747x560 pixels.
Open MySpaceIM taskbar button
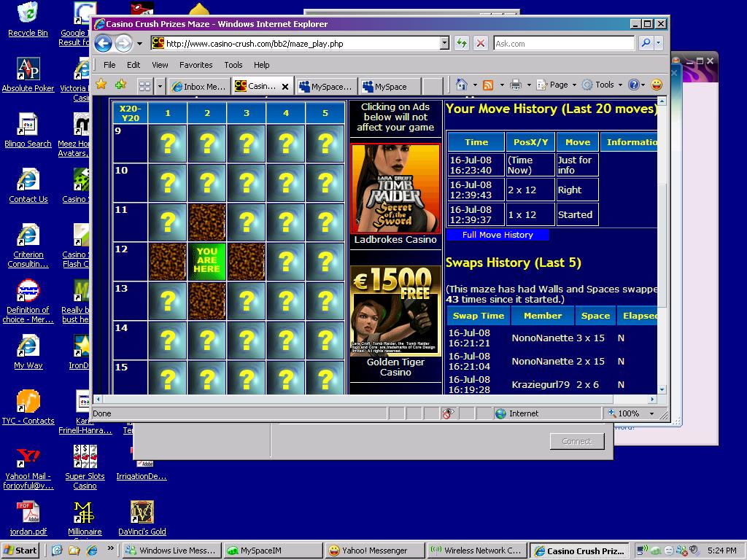click(x=274, y=551)
